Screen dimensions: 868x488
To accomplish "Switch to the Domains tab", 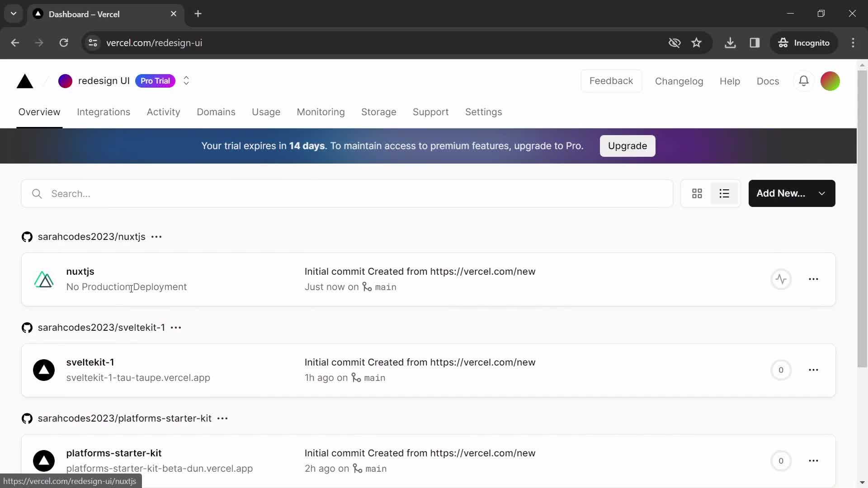I will pyautogui.click(x=216, y=112).
